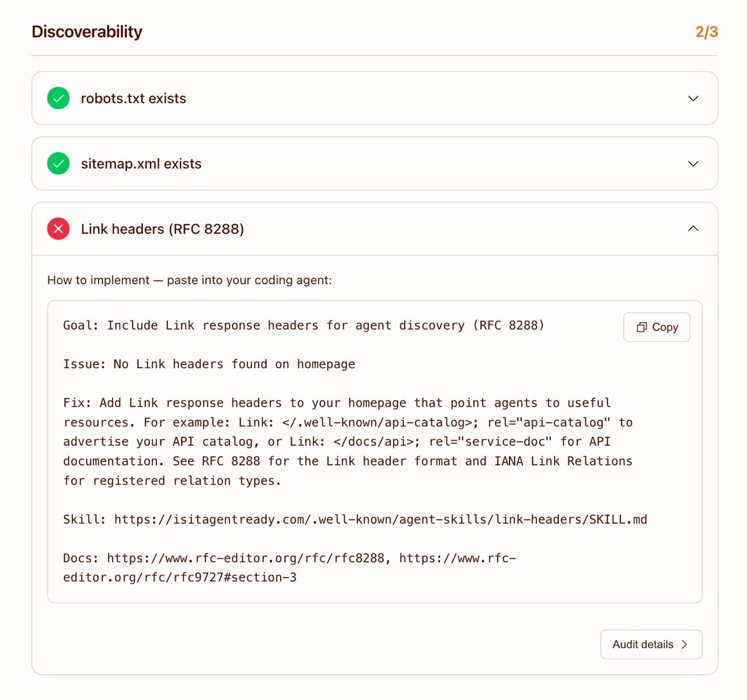The width and height of the screenshot is (747, 700).
Task: Expand the robots.txt exists row chevron
Action: click(693, 99)
